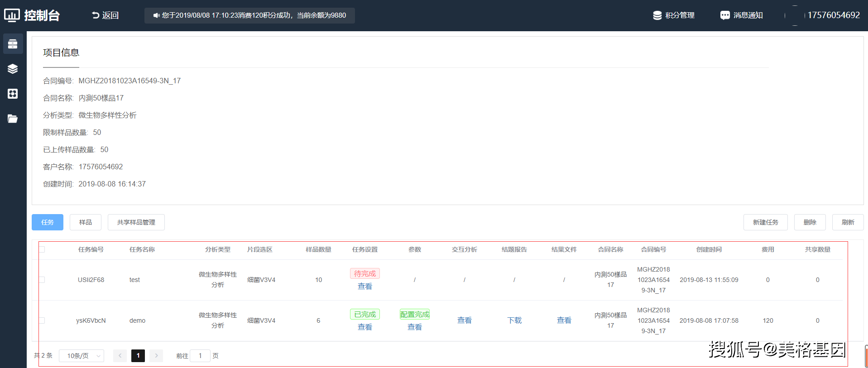Click the 控制台 dashboard logo icon
The image size is (868, 368).
[x=12, y=15]
